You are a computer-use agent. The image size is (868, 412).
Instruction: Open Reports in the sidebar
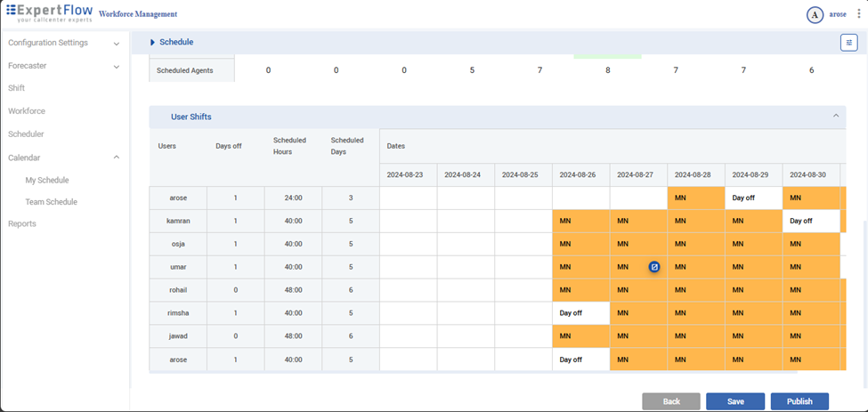click(22, 223)
